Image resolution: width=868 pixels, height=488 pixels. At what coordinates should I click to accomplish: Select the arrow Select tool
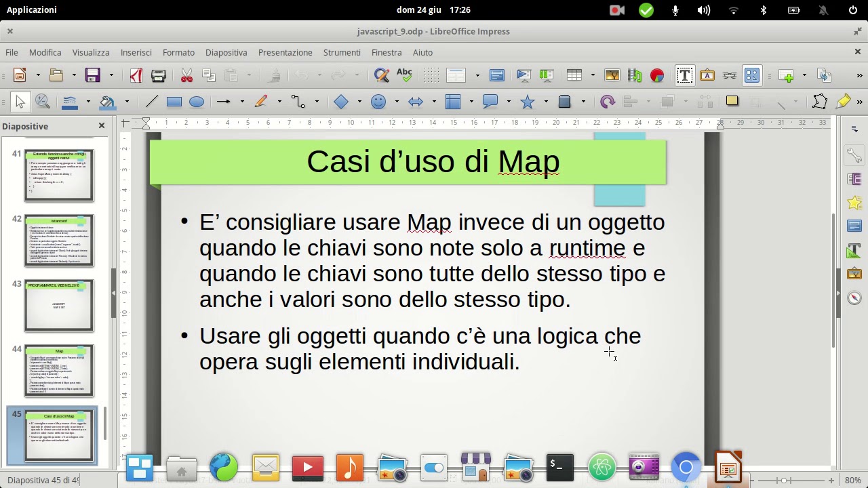(x=20, y=102)
